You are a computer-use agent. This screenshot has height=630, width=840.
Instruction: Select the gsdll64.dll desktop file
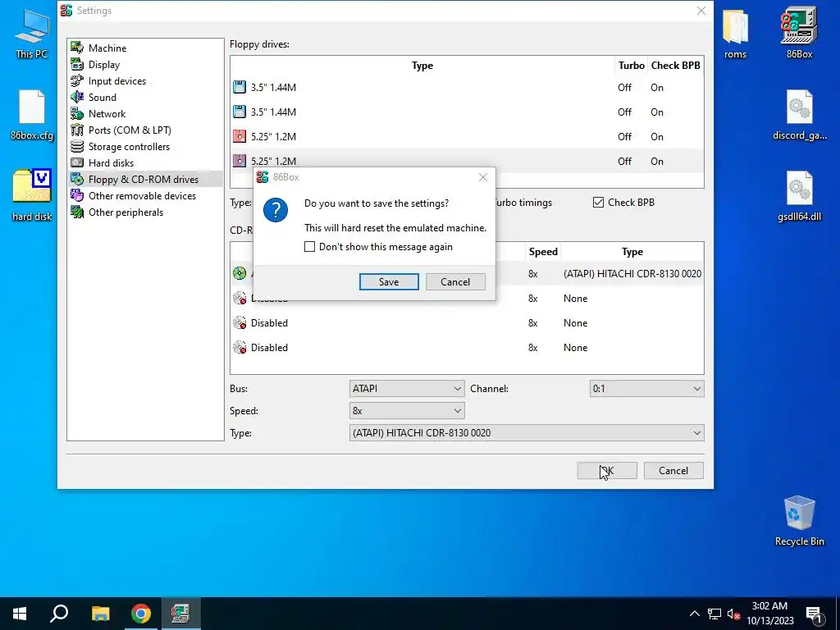(x=799, y=196)
